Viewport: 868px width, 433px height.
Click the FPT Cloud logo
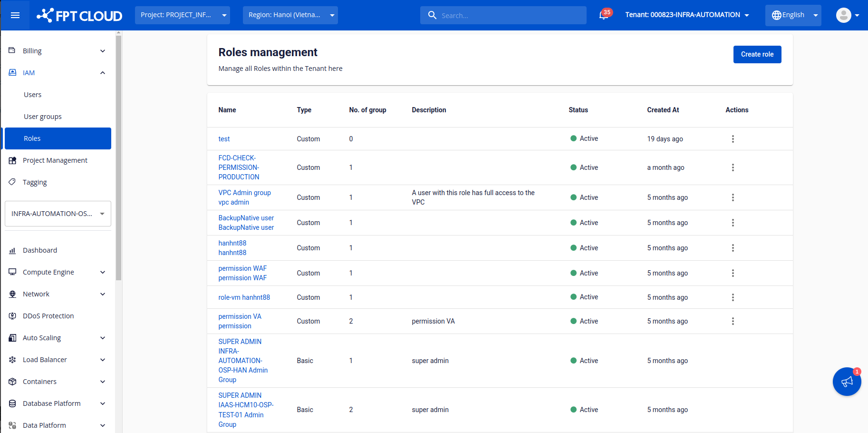[x=80, y=15]
